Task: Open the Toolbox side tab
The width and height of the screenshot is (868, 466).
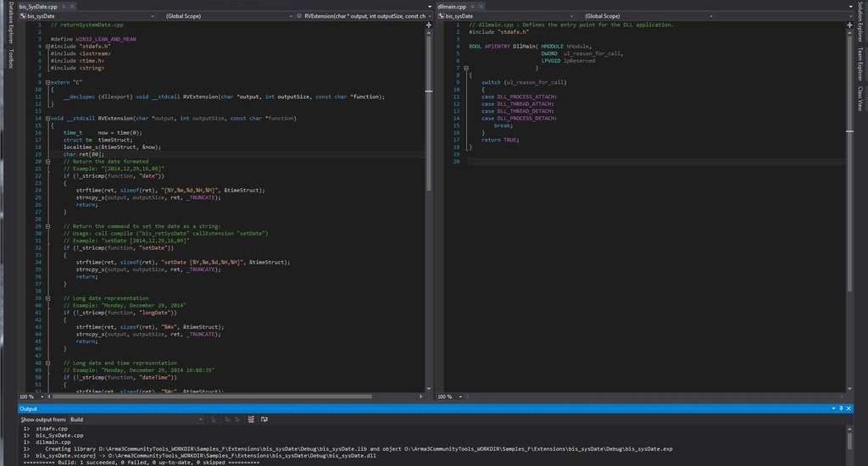Action: coord(11,58)
